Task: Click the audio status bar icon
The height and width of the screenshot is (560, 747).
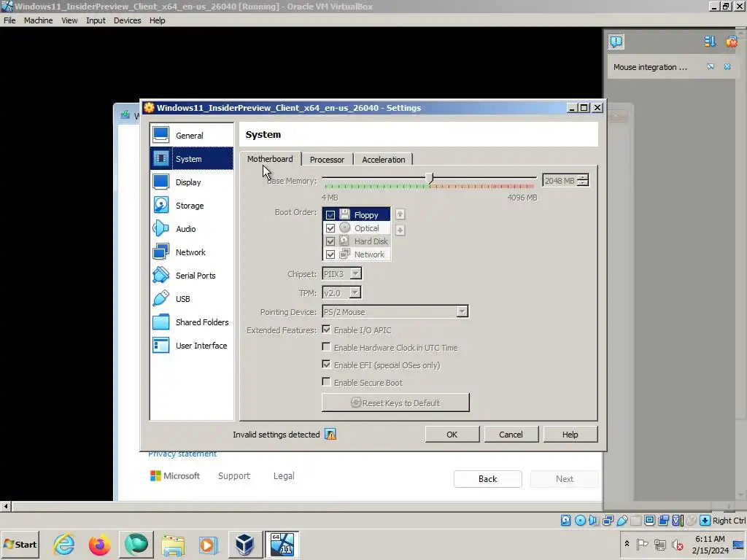Action: point(594,521)
